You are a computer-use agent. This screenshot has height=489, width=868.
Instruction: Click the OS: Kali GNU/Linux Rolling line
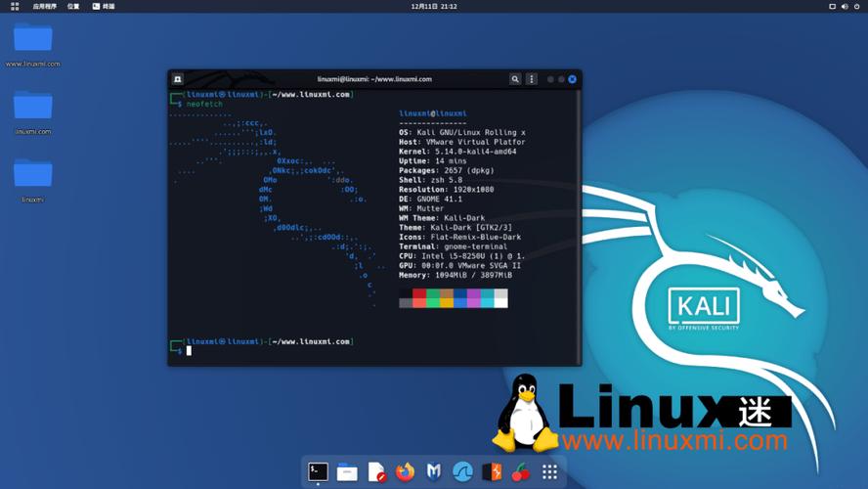click(462, 132)
